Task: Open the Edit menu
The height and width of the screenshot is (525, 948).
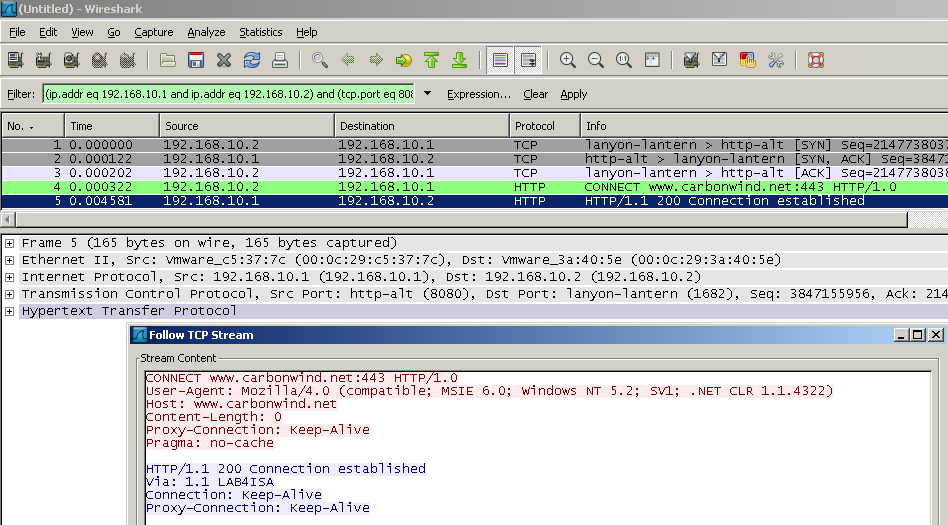Action: pos(48,32)
